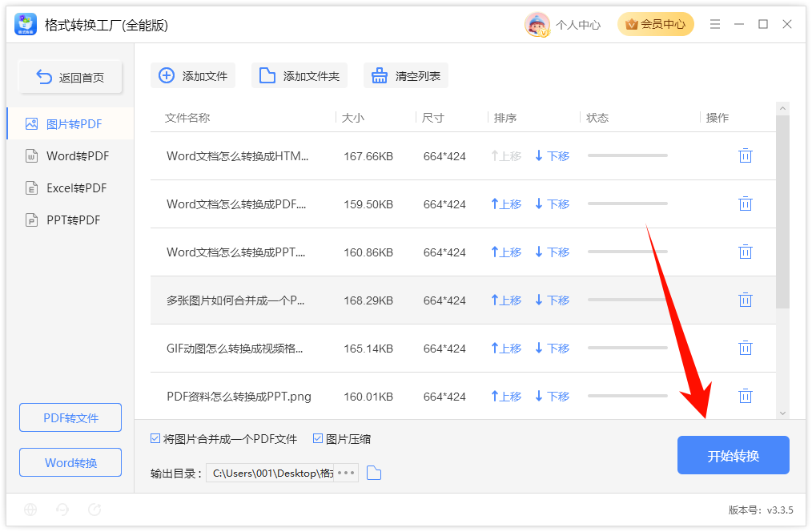
Task: Remove GIF动图怎么转换成视频格 file with trash icon
Action: coord(746,348)
